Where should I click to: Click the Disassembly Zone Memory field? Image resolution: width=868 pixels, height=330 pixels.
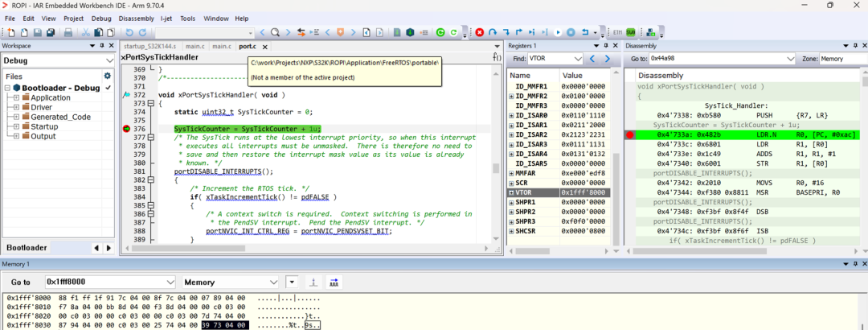(842, 58)
